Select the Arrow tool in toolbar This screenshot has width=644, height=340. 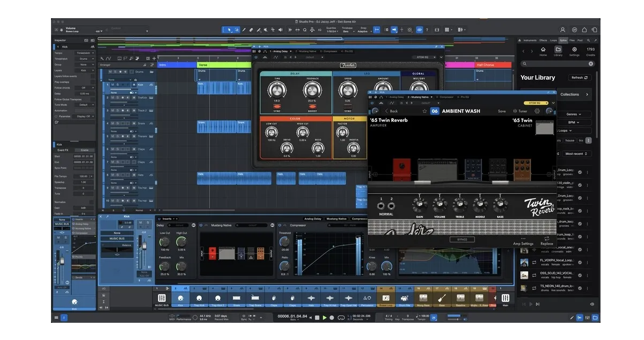229,30
